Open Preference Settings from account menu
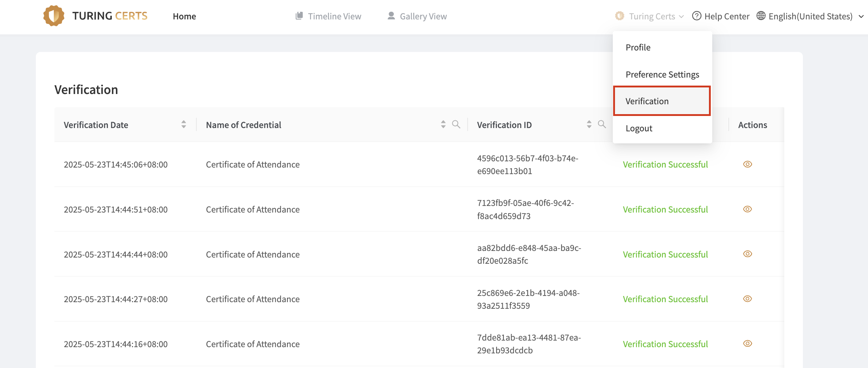Viewport: 868px width, 368px height. [x=662, y=75]
